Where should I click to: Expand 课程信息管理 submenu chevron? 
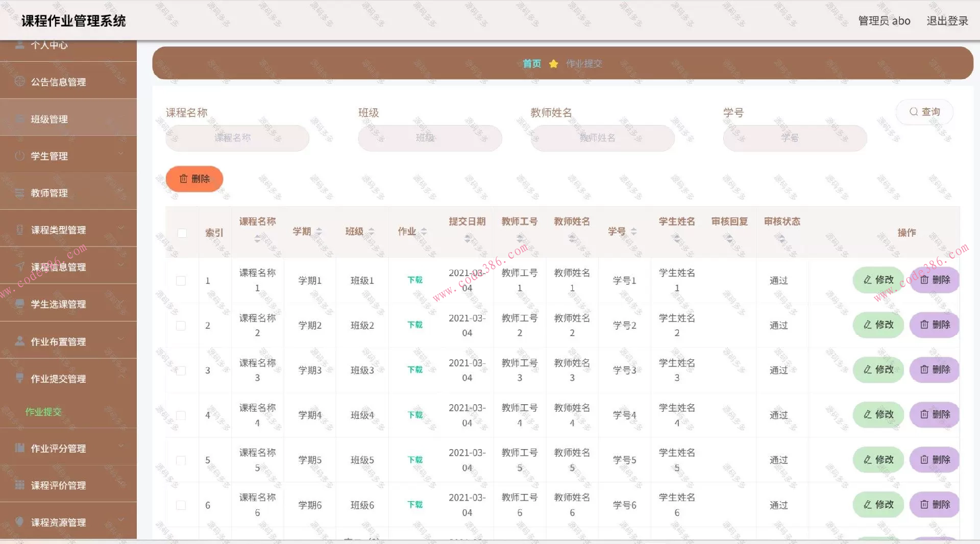[121, 264]
